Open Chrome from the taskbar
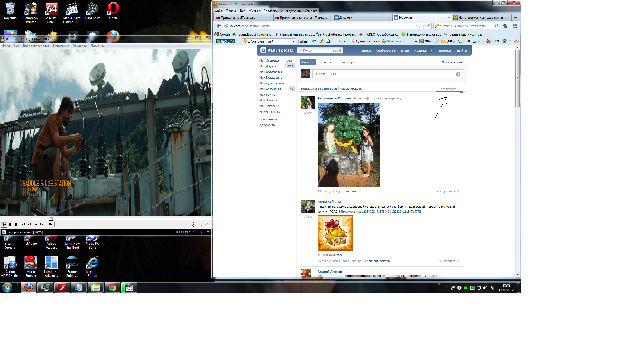644x362 pixels. pos(113,287)
